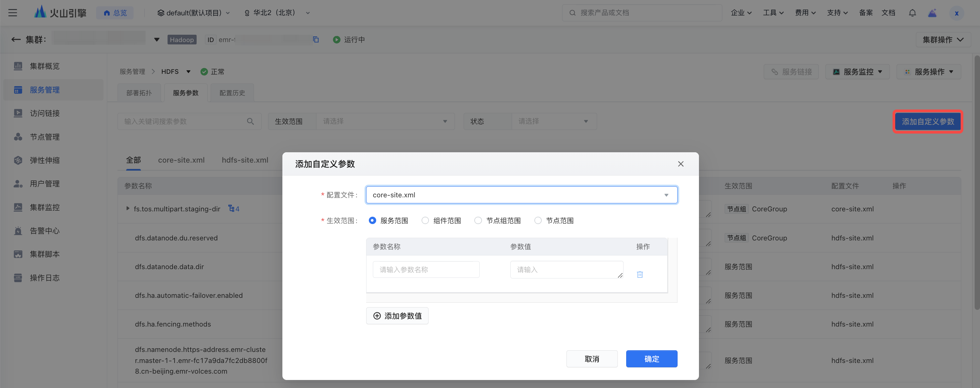Image resolution: width=980 pixels, height=388 pixels.
Task: Focus the product and docs search box
Action: pyautogui.click(x=642, y=13)
